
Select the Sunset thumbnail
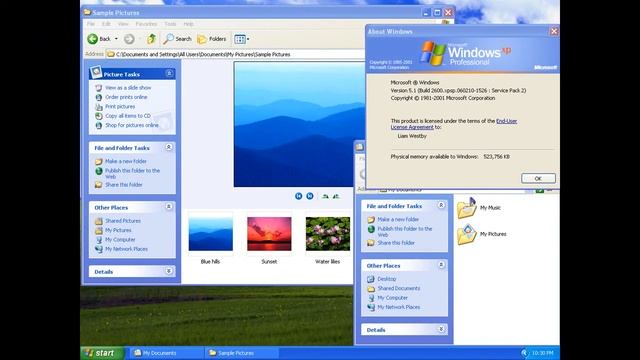269,234
